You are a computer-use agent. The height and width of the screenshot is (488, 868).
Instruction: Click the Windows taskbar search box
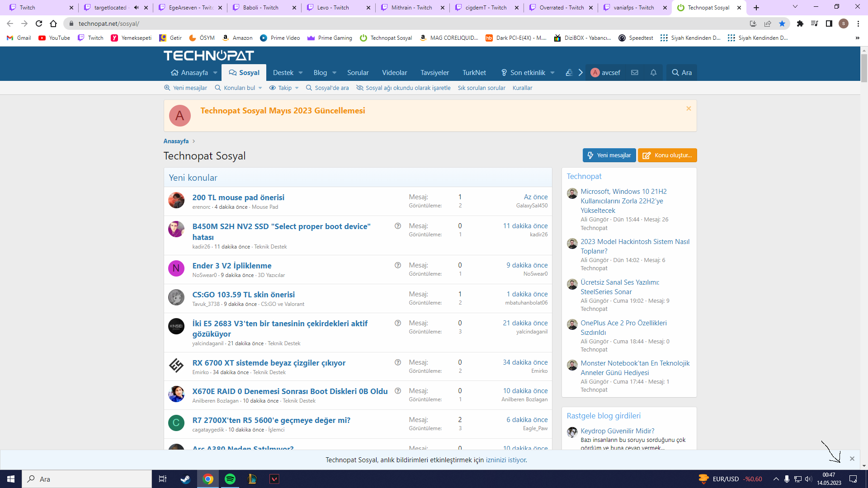point(87,479)
